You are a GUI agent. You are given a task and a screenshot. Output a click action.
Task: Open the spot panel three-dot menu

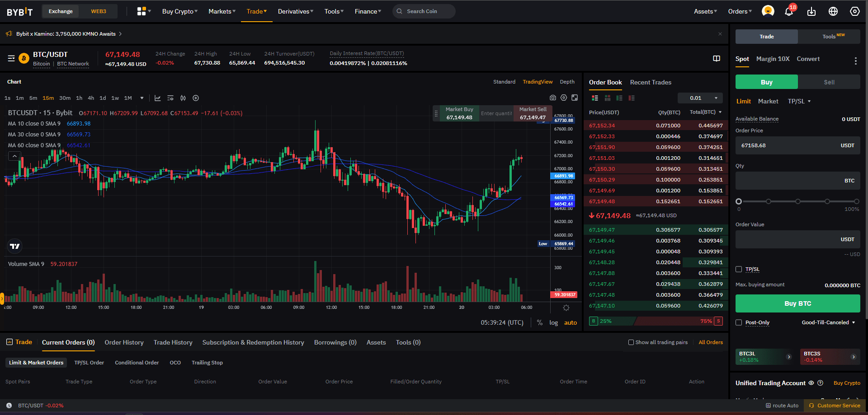tap(855, 61)
